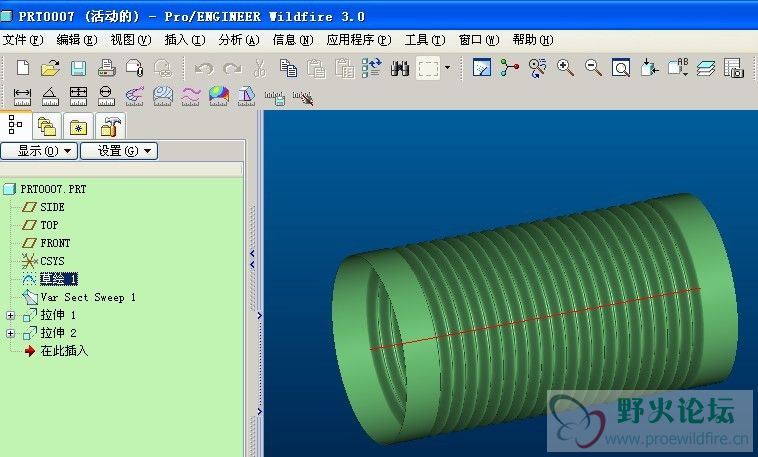Open selection box dropdown arrow
This screenshot has height=457, width=758.
pyautogui.click(x=447, y=68)
